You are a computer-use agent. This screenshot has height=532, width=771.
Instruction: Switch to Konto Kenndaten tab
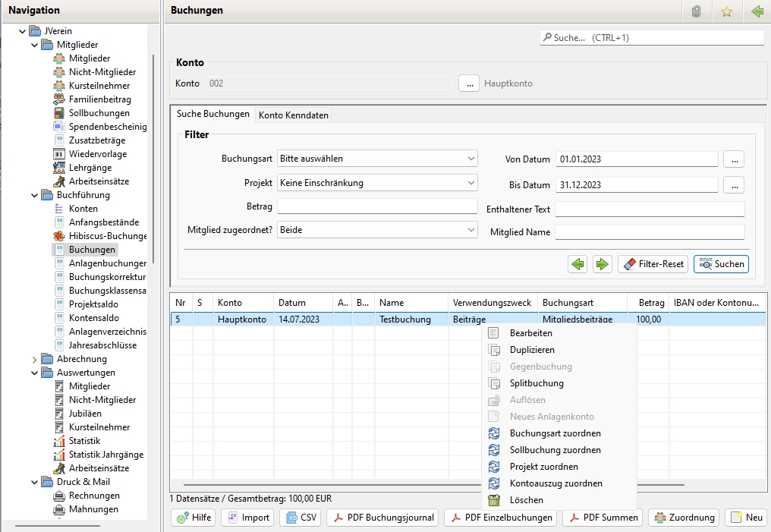[294, 115]
